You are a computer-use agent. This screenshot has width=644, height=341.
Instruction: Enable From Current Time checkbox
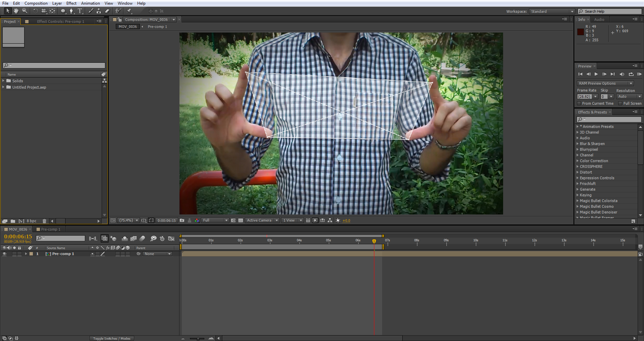pos(579,103)
